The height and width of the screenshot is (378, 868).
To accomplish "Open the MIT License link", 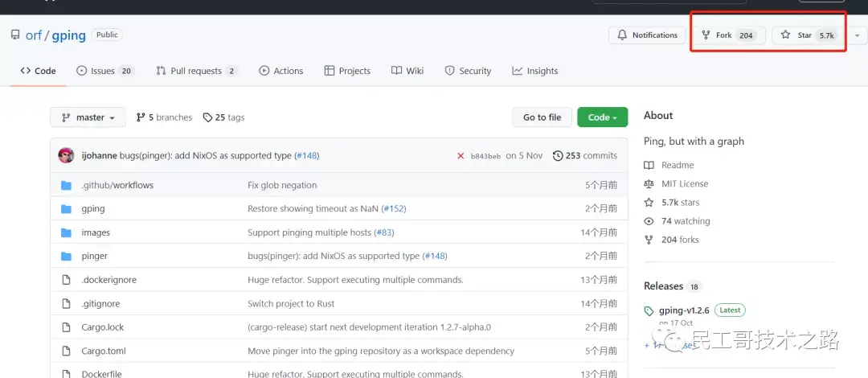I will [685, 184].
